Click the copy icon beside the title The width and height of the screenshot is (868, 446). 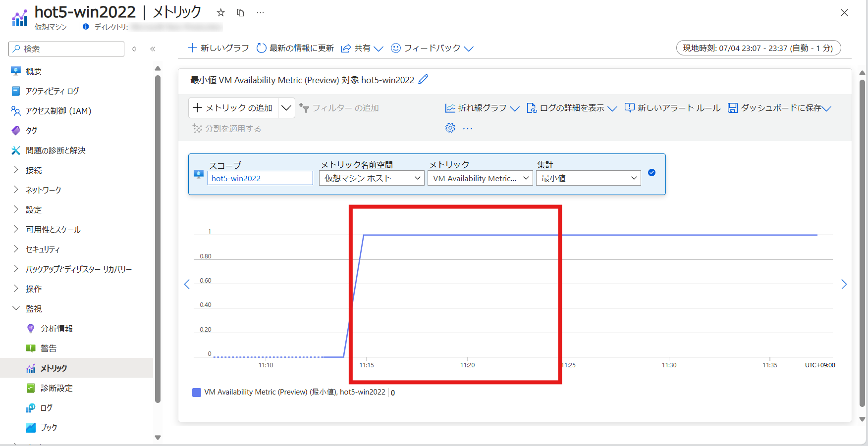tap(240, 12)
